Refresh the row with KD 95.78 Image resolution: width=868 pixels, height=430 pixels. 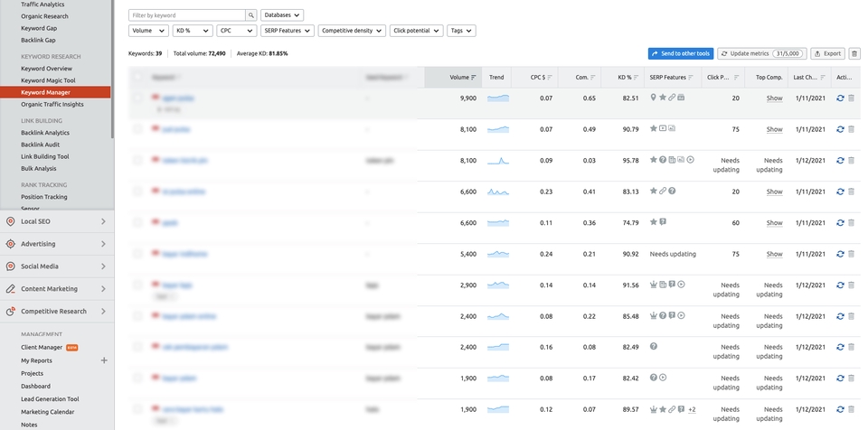click(x=840, y=160)
